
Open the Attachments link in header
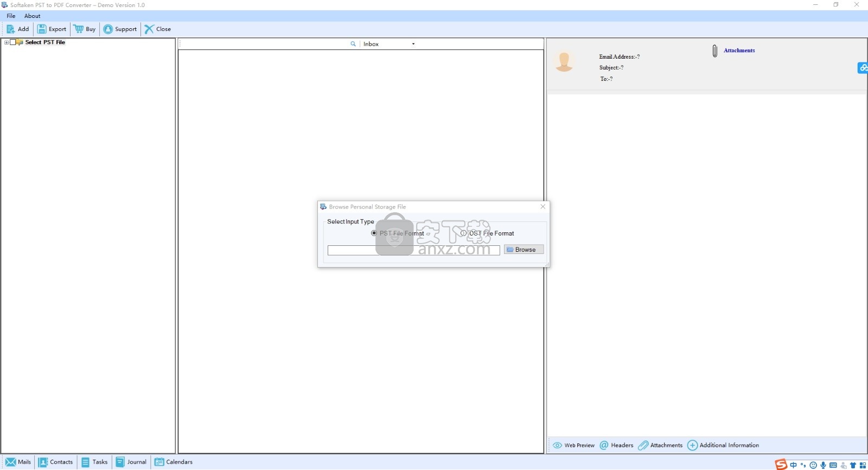click(739, 50)
